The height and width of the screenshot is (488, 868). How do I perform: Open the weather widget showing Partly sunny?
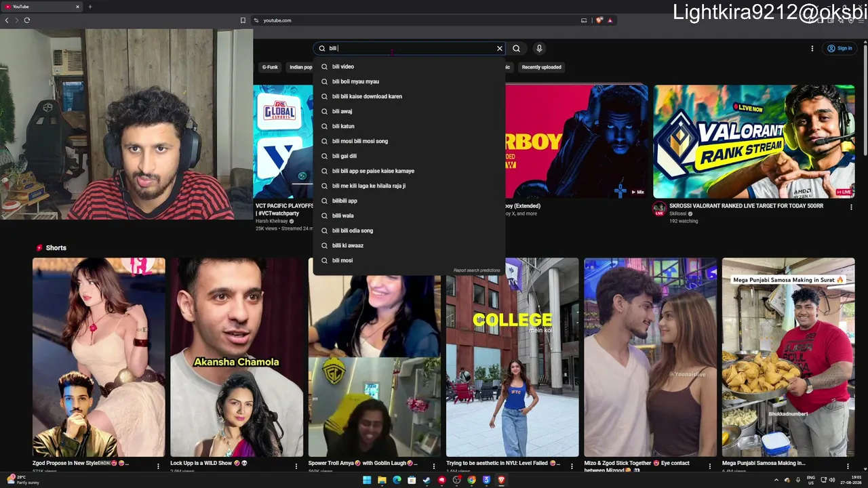click(x=24, y=480)
